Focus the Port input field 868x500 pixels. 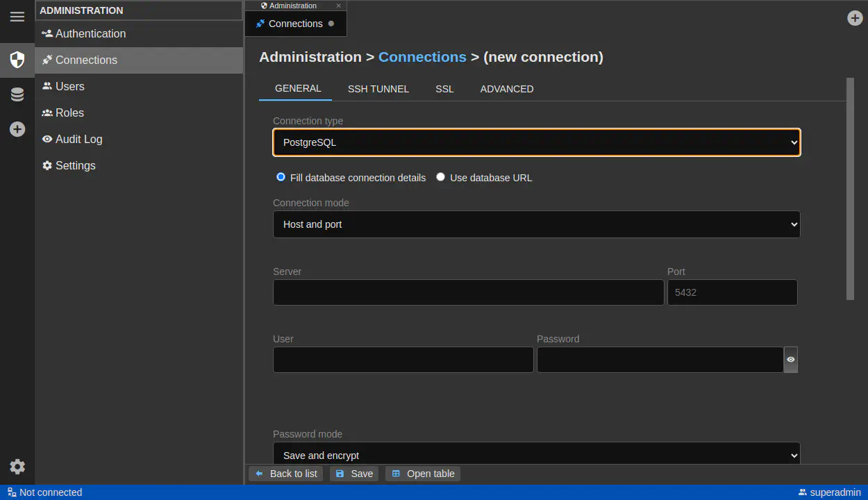click(x=733, y=292)
